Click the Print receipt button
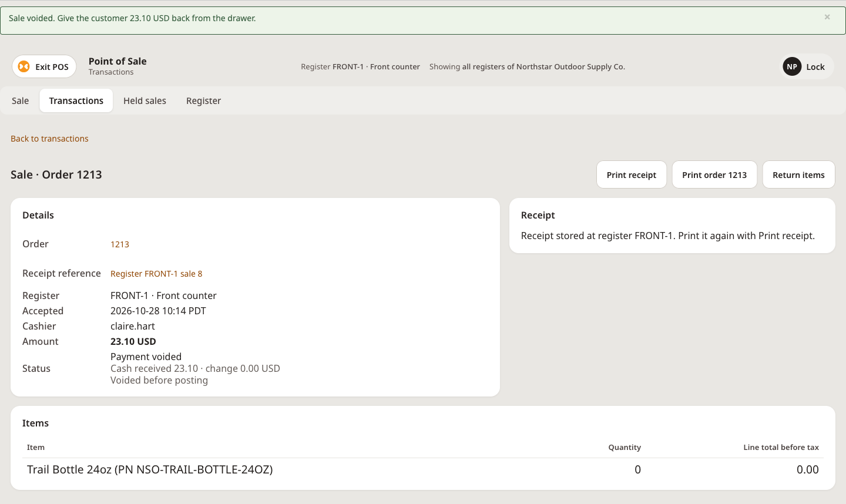846x504 pixels. pos(632,174)
